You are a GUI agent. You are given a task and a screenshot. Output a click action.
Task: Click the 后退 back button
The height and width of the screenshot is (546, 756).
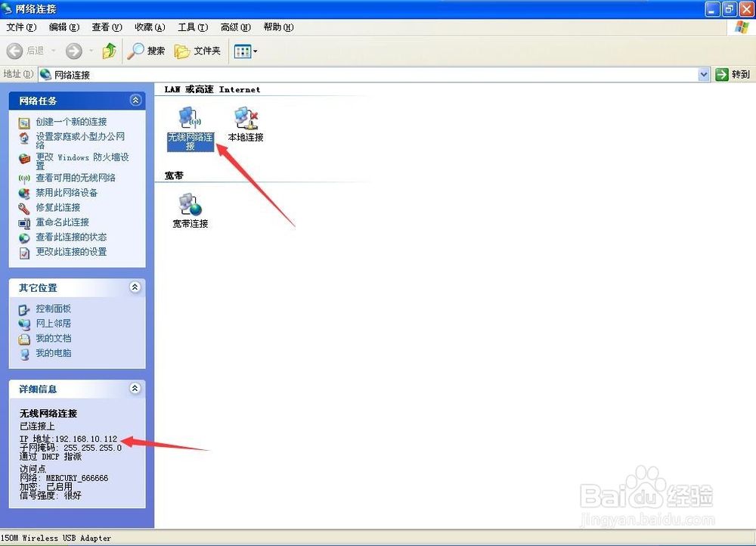coord(26,51)
